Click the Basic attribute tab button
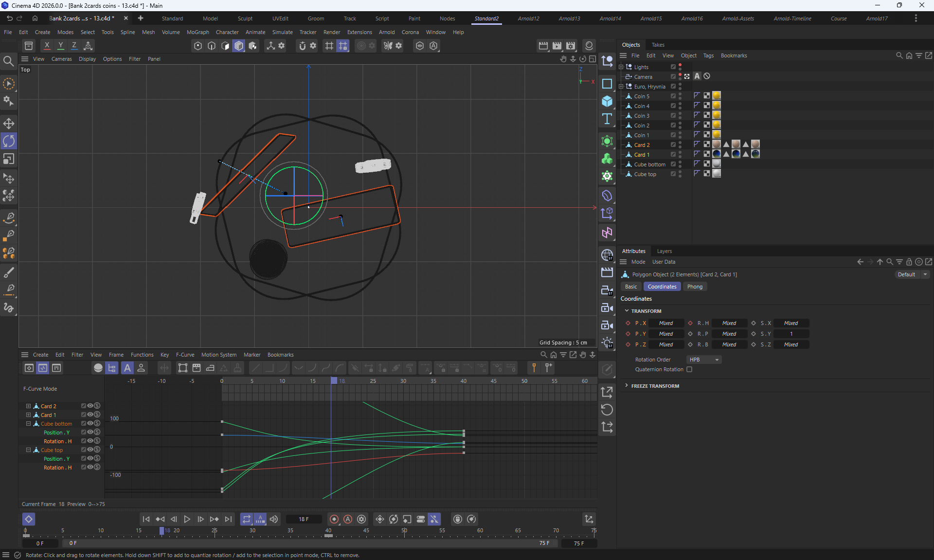Screen dimensions: 934x560 [x=630, y=287]
